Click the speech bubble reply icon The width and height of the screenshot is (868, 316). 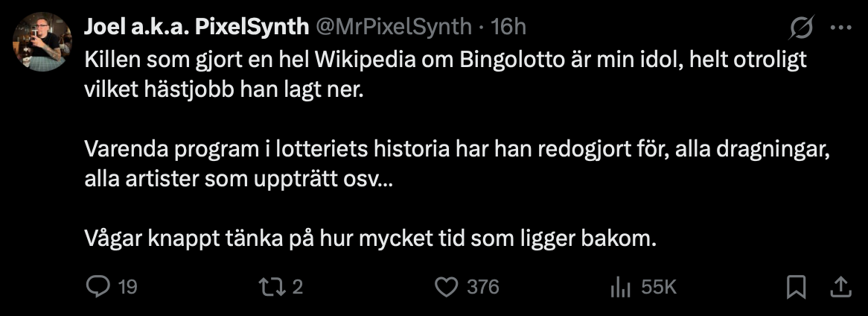pos(100,287)
